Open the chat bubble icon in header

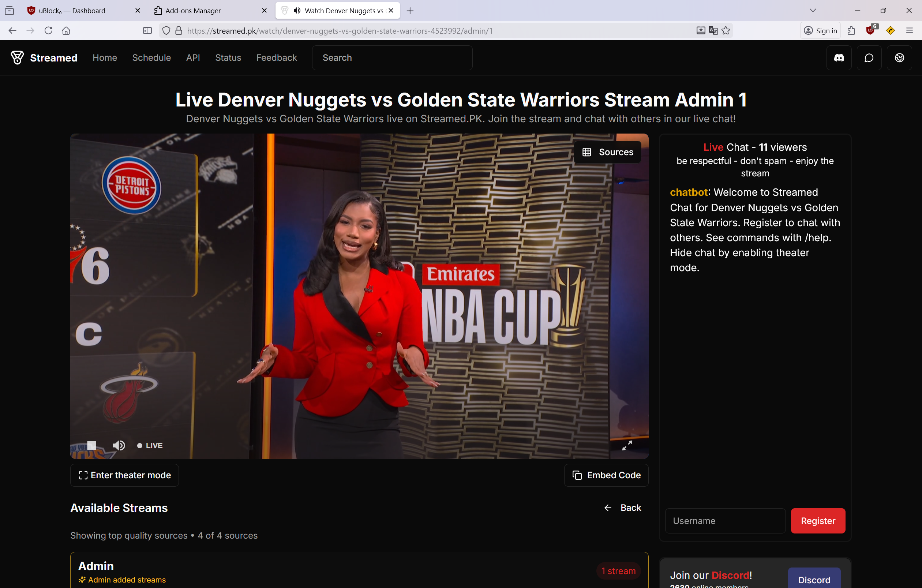pyautogui.click(x=869, y=58)
